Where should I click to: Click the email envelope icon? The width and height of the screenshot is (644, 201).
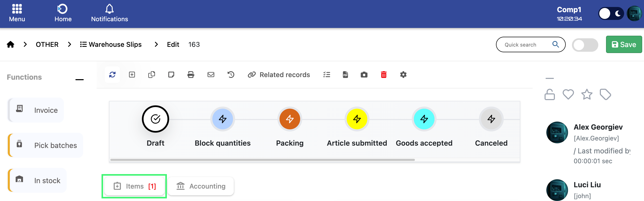click(211, 75)
